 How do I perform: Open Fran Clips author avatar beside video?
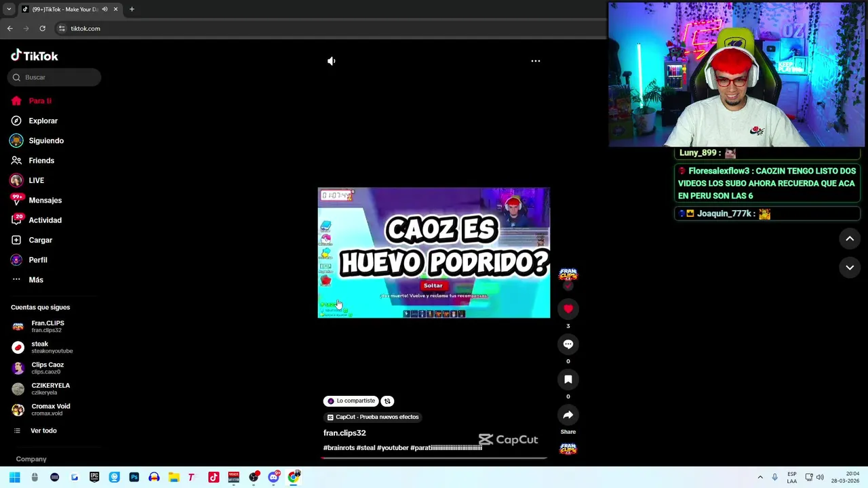coord(568,274)
